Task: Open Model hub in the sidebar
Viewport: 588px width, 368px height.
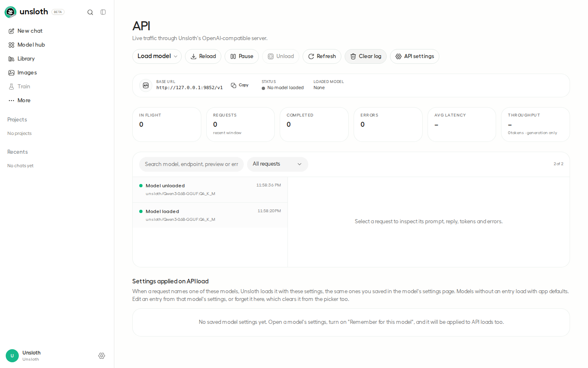Action: 57,45
